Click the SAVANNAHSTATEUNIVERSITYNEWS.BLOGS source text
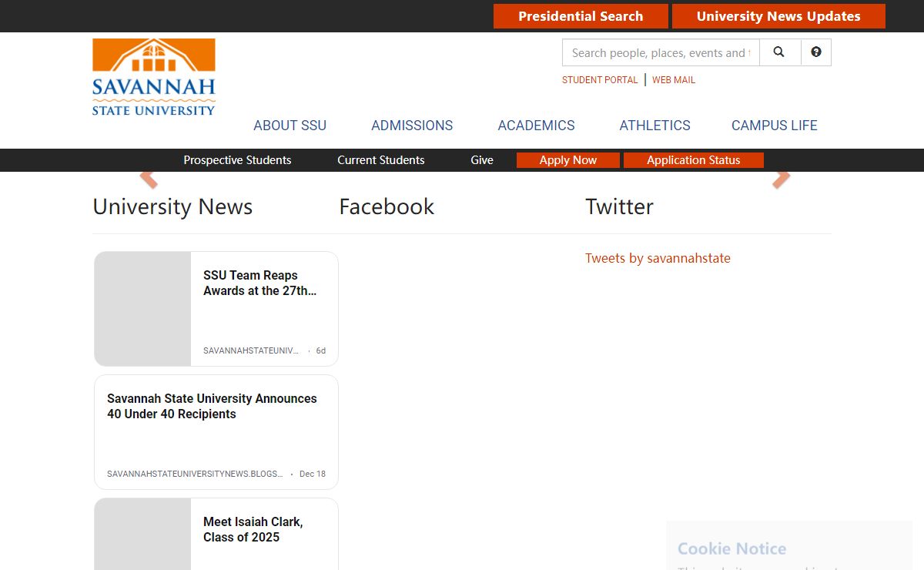924x570 pixels. (195, 474)
